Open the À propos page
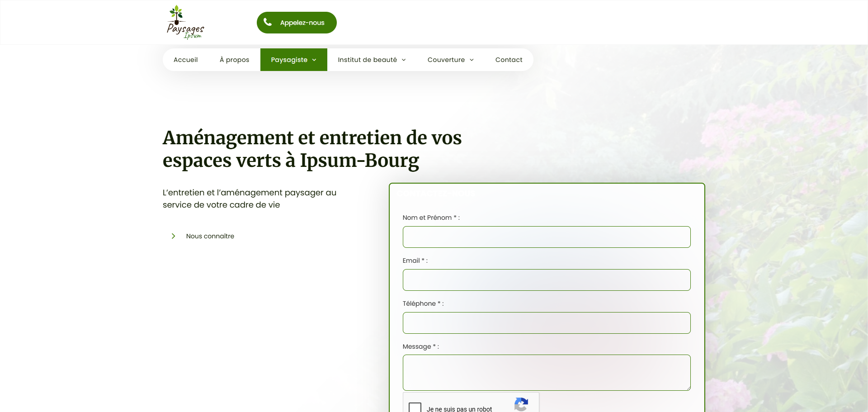The image size is (868, 412). [x=234, y=60]
